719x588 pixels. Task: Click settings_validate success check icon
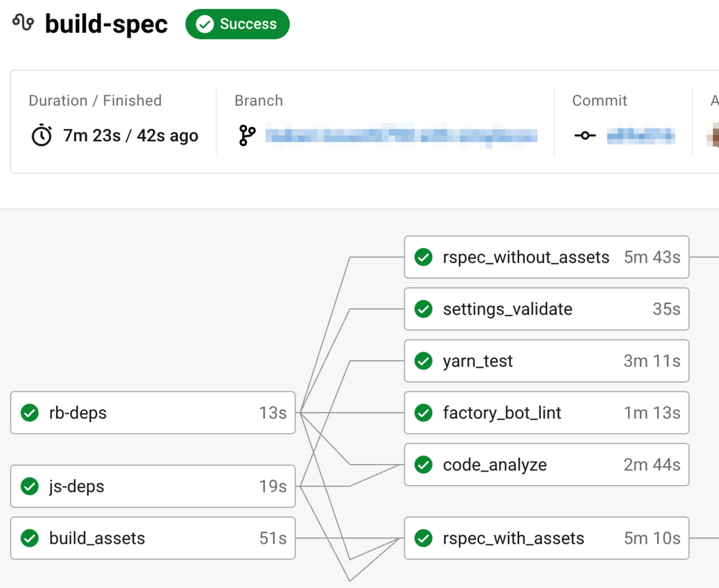[424, 309]
